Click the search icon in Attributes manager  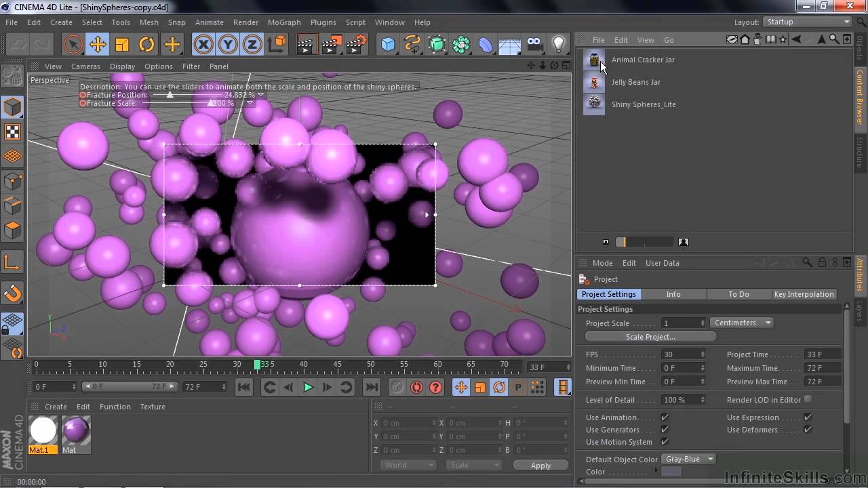click(x=807, y=262)
